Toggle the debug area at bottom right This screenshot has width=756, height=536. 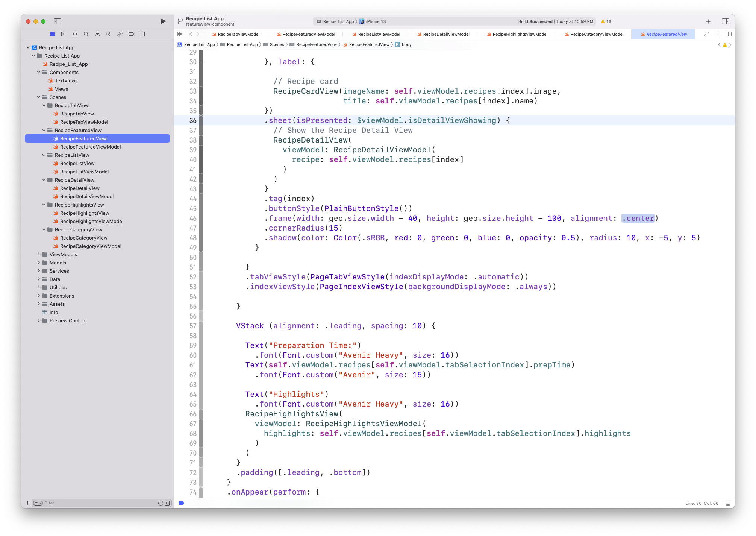(x=728, y=503)
